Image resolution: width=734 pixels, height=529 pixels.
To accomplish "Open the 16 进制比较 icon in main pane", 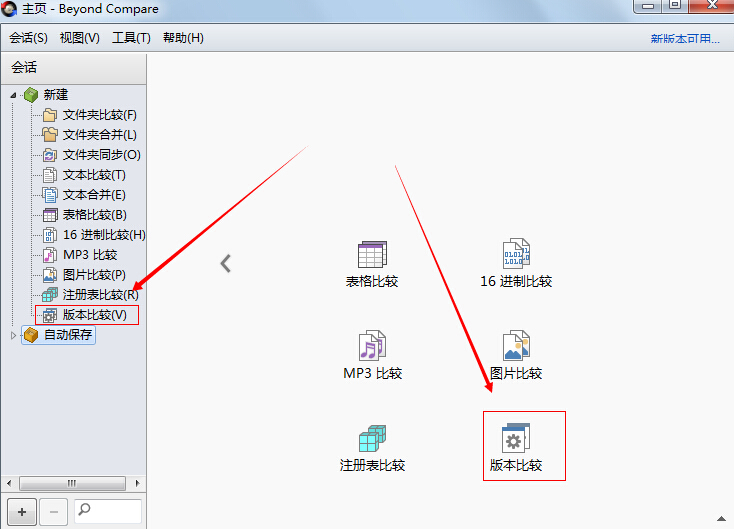I will [516, 253].
